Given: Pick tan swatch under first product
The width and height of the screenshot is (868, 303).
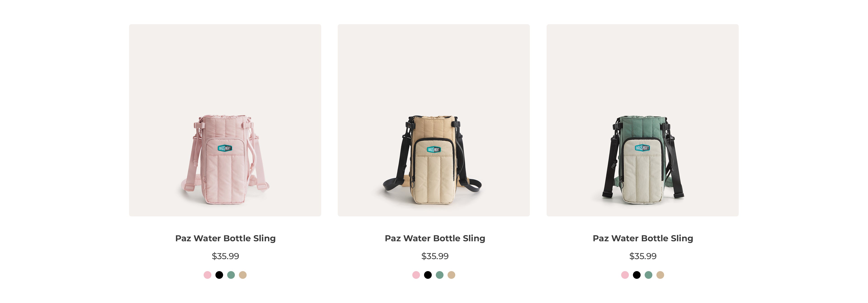Looking at the screenshot, I should point(243,275).
